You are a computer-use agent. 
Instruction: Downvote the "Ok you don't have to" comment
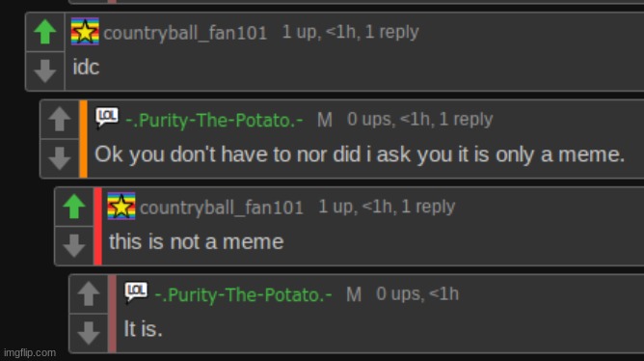tap(60, 158)
